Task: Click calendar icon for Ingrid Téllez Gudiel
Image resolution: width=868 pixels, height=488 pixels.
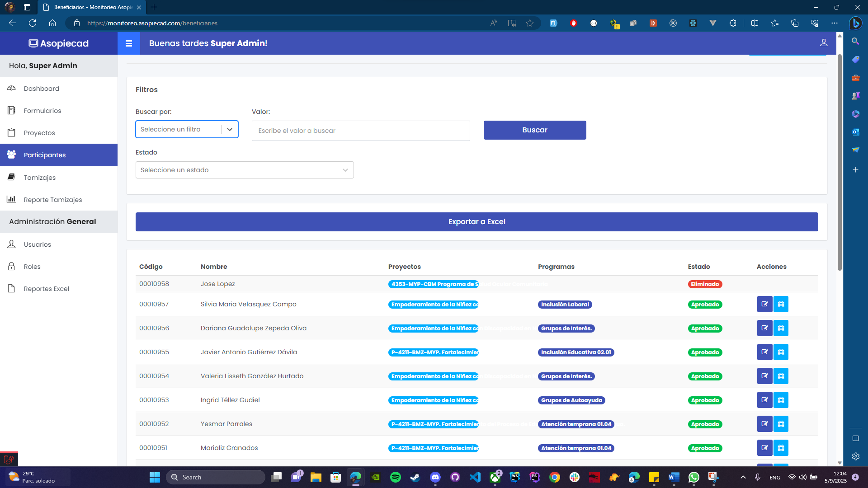Action: 781,400
